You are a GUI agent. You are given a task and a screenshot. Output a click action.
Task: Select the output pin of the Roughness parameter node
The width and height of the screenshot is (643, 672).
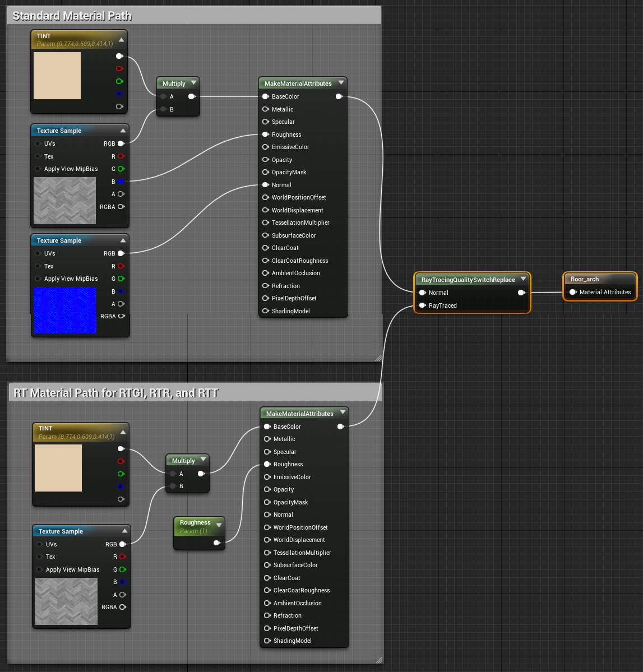pos(217,543)
